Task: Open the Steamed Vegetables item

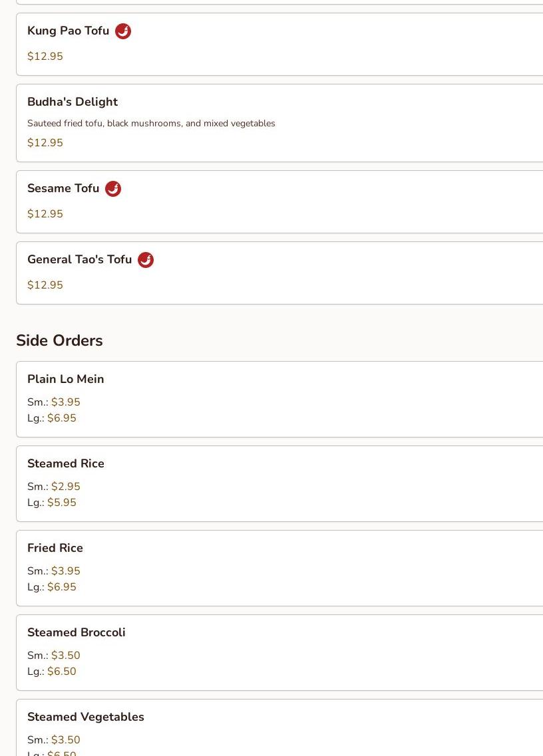Action: (85, 717)
